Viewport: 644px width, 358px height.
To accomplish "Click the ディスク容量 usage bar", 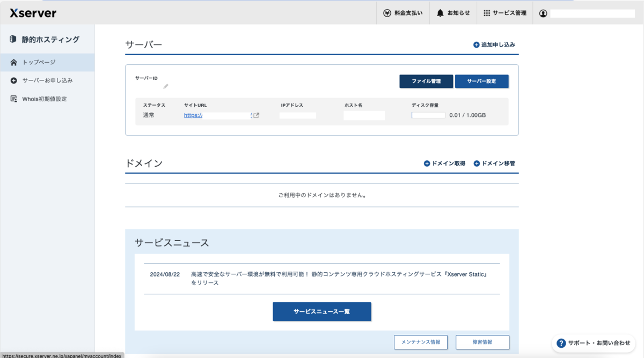I will click(x=428, y=115).
